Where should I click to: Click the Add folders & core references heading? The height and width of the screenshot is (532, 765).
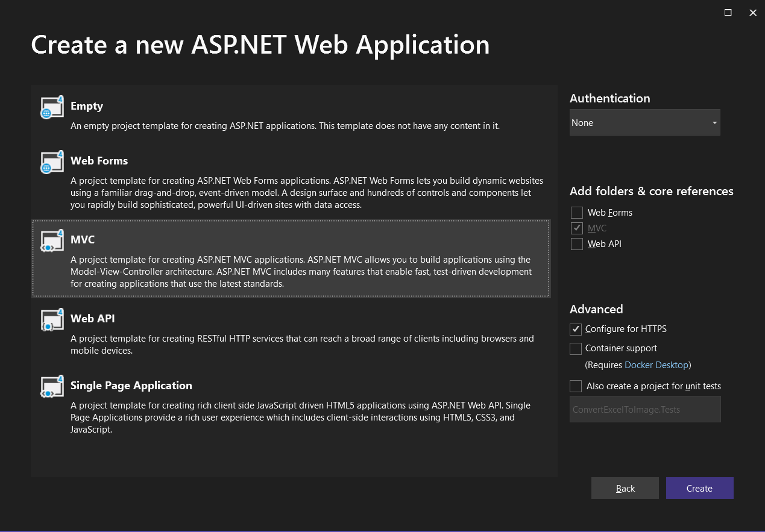pyautogui.click(x=652, y=191)
